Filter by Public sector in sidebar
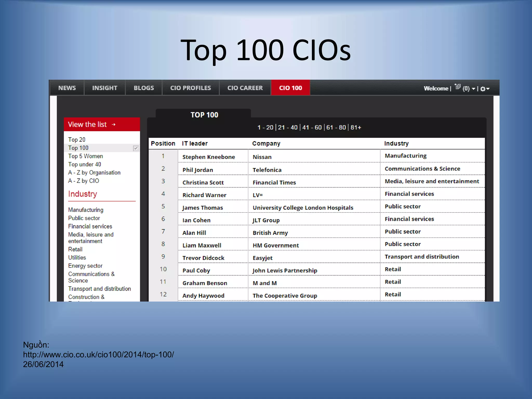 [x=84, y=218]
